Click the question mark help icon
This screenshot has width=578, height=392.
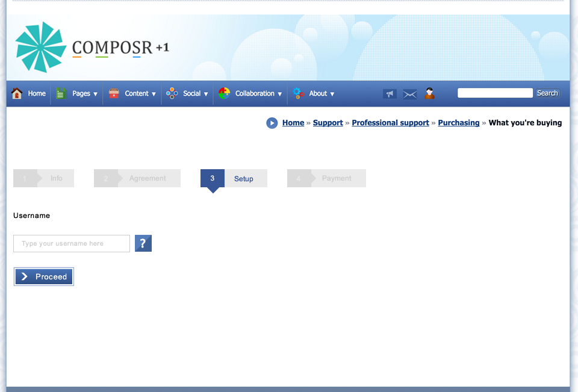pos(143,243)
